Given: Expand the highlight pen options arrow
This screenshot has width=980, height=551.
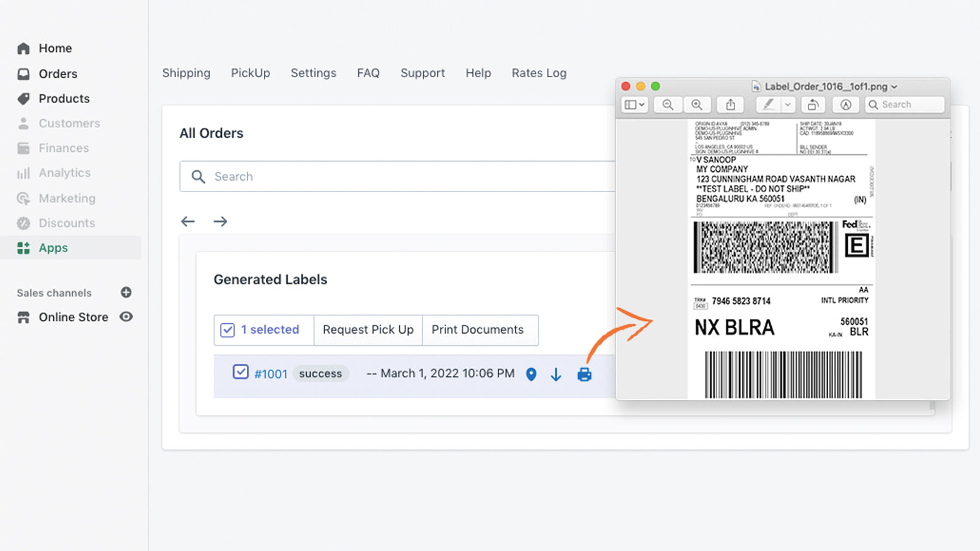Looking at the screenshot, I should tap(788, 105).
